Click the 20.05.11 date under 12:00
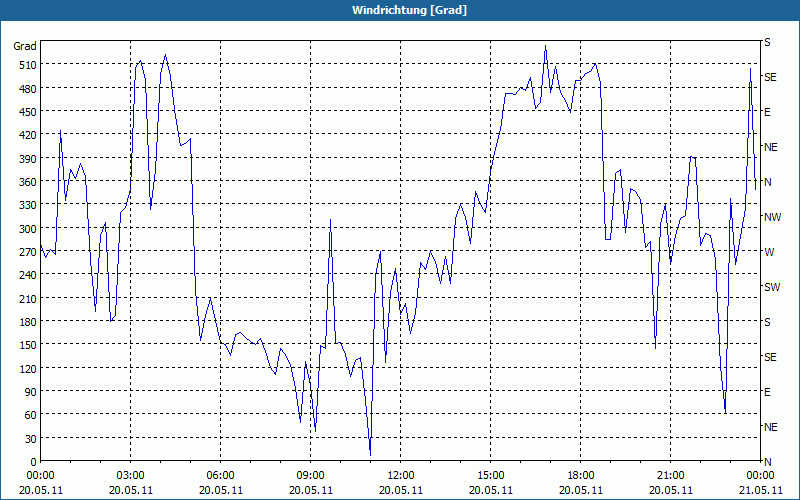This screenshot has height=500, width=800. click(x=401, y=490)
